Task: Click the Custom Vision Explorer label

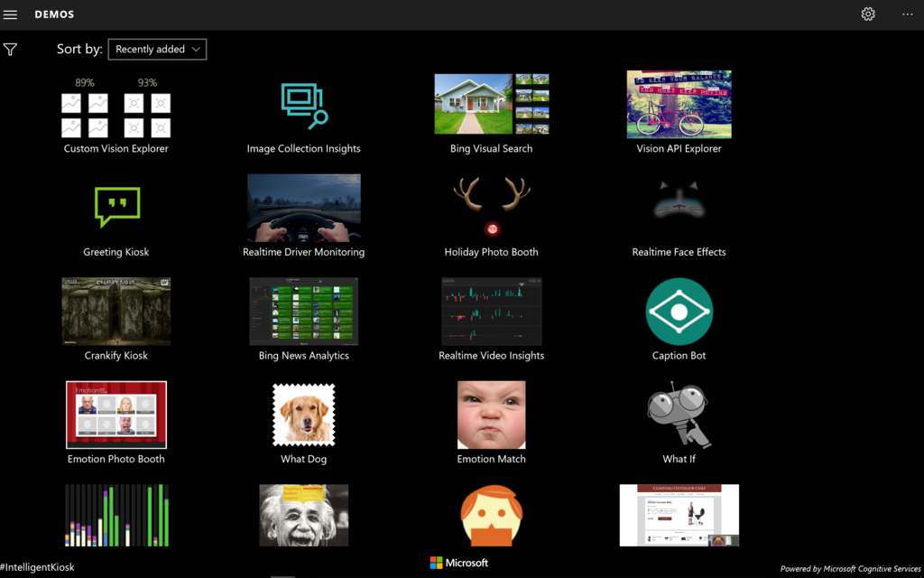Action: (116, 149)
